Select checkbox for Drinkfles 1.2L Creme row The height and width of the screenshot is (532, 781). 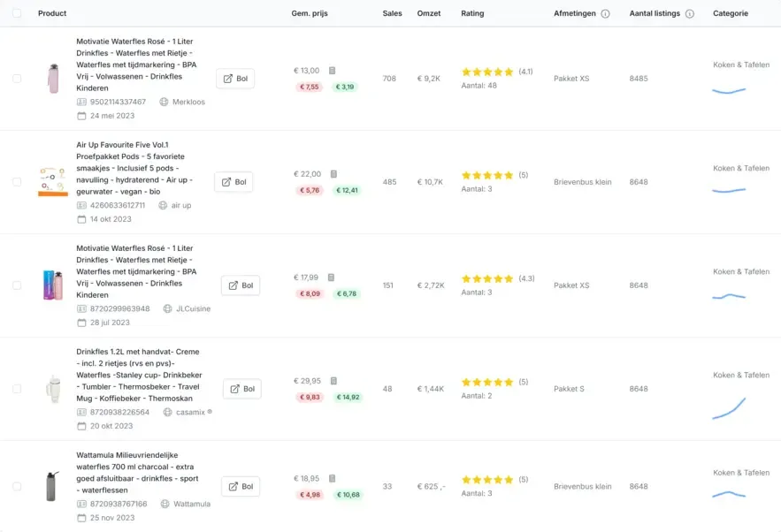tap(17, 389)
